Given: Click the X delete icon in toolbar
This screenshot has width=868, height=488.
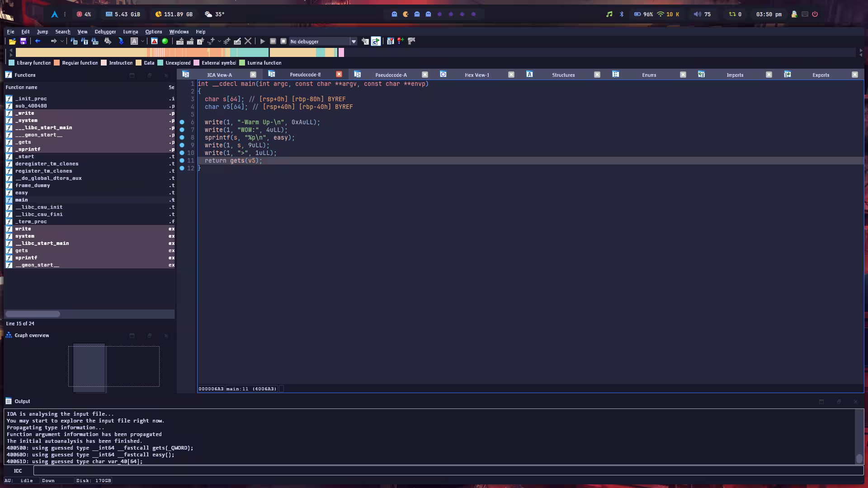Looking at the screenshot, I should 248,41.
